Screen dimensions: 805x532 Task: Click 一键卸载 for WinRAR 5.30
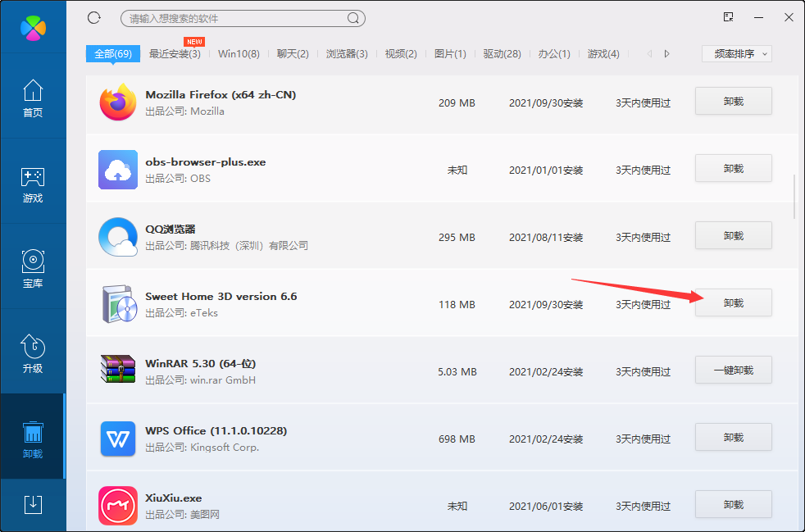pyautogui.click(x=734, y=371)
